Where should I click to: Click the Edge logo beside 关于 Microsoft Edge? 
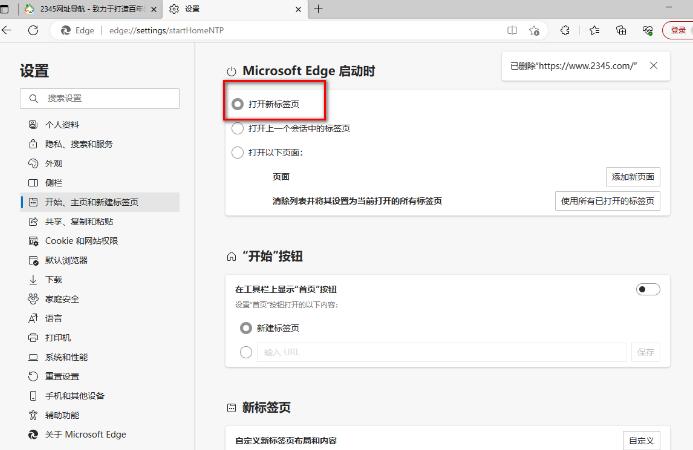tap(33, 435)
